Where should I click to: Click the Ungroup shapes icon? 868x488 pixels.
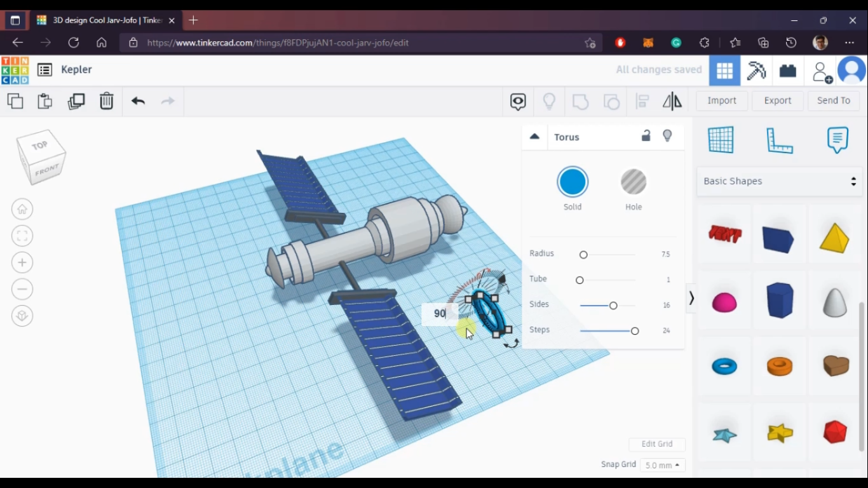point(611,102)
